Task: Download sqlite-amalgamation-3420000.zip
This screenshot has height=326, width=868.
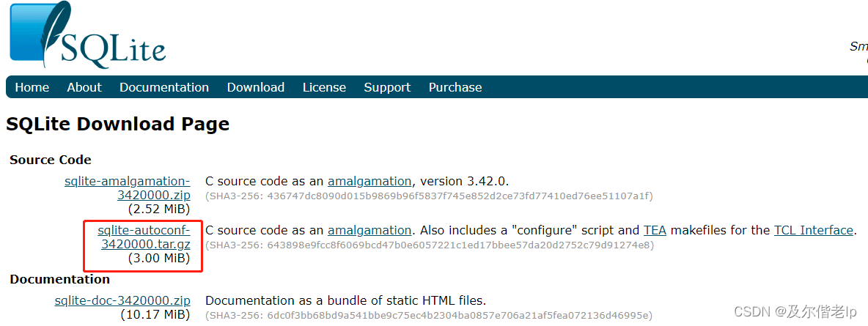Action: tap(128, 188)
